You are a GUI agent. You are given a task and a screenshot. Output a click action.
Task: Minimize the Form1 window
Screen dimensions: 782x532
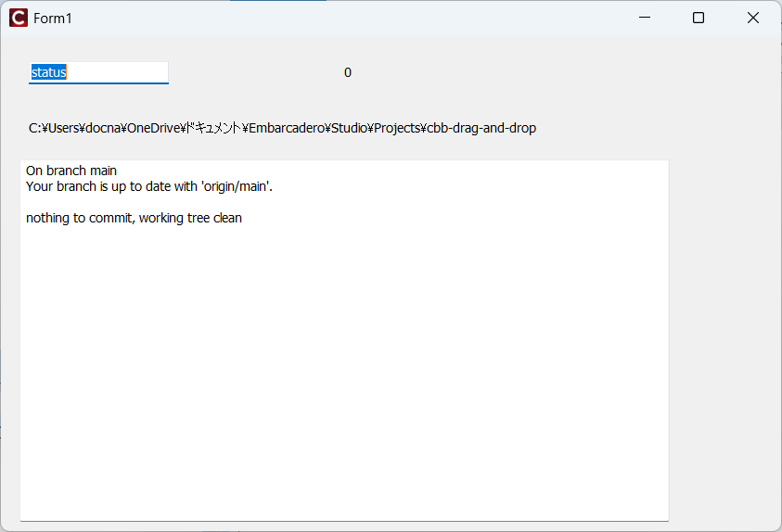coord(645,18)
